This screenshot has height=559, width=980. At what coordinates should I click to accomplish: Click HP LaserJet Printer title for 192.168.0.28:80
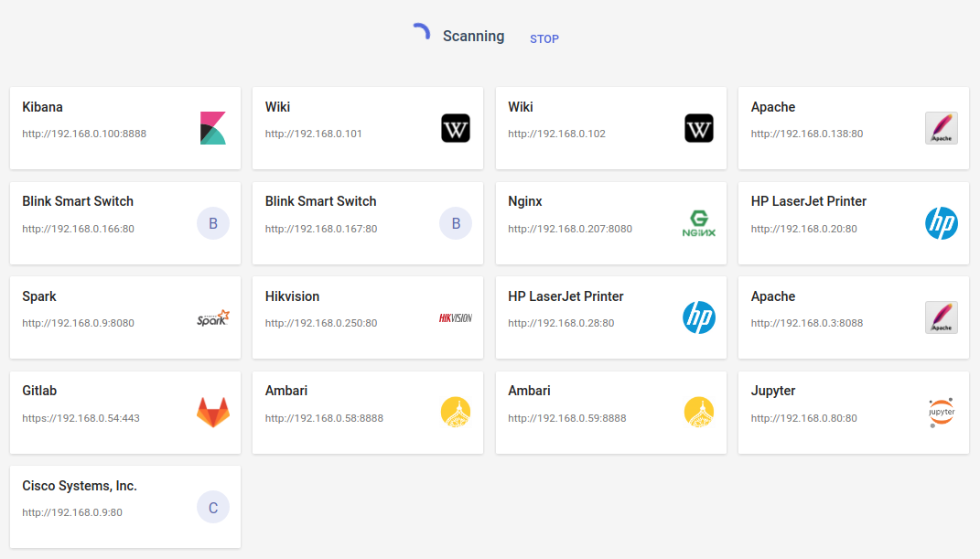[x=565, y=296]
